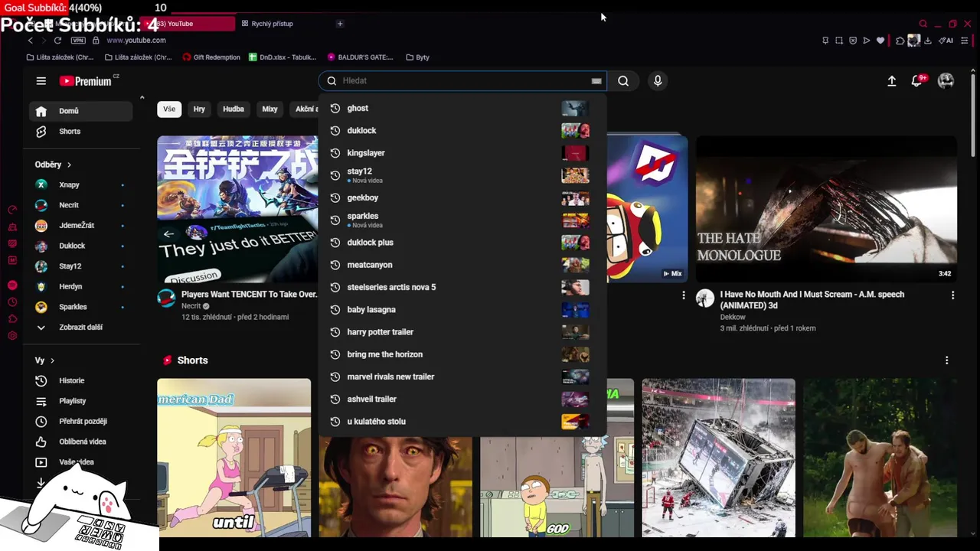This screenshot has width=980, height=551.
Task: Go back using browser back arrow
Action: pos(31,41)
